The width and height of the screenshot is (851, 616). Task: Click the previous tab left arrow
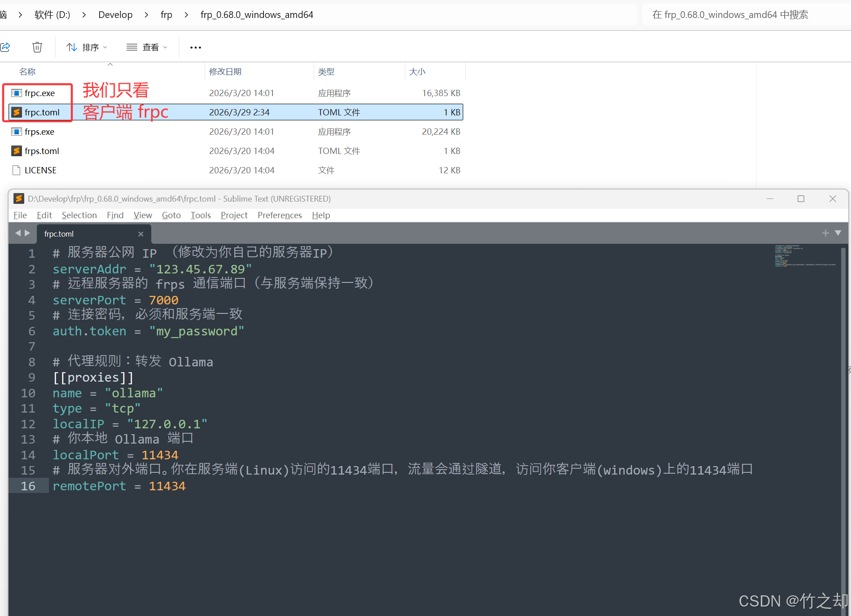point(18,233)
